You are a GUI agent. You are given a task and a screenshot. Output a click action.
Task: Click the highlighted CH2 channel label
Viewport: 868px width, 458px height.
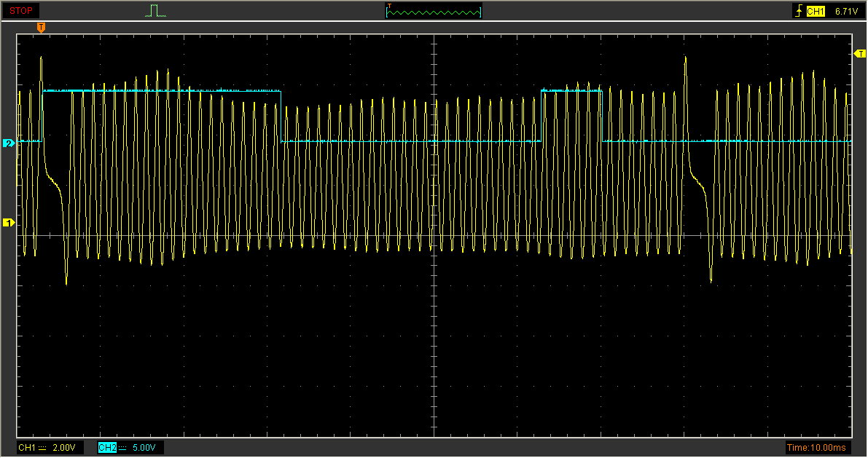(x=107, y=448)
